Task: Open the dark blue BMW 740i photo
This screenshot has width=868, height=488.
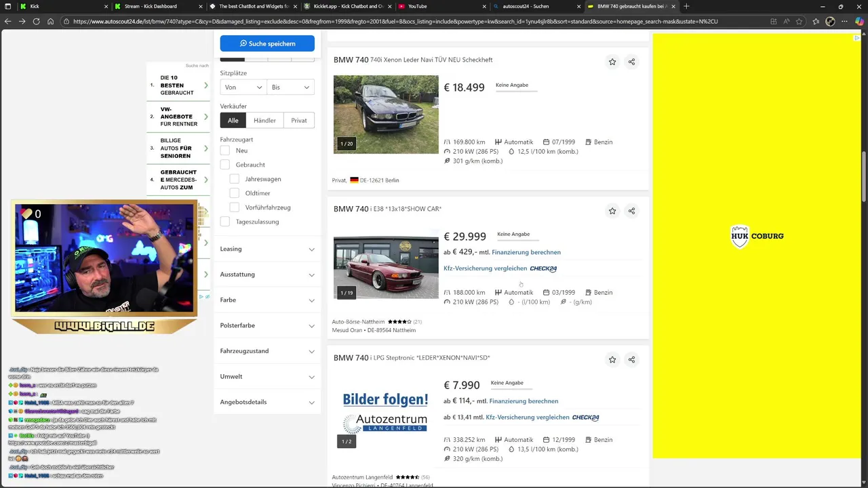Action: [x=386, y=115]
